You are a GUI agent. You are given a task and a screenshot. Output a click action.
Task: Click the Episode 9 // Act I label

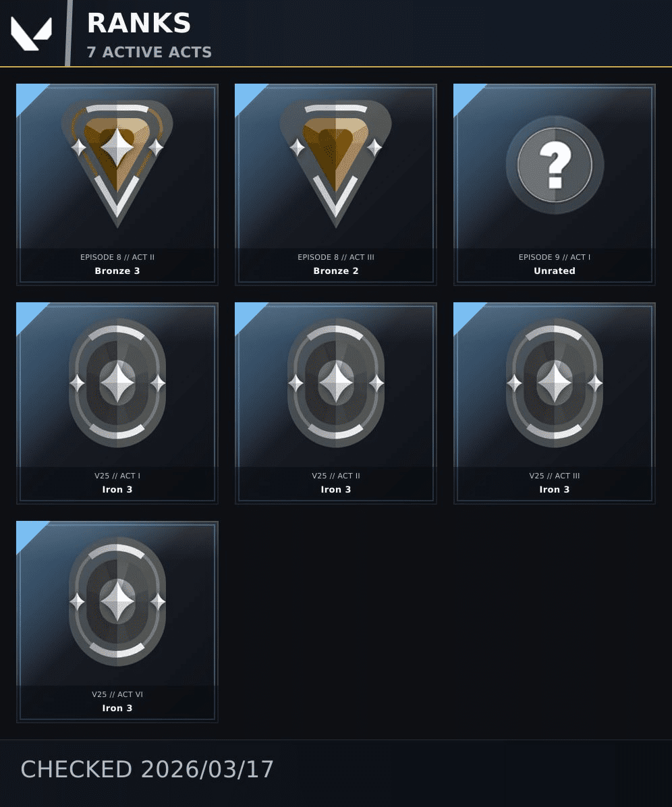555,257
